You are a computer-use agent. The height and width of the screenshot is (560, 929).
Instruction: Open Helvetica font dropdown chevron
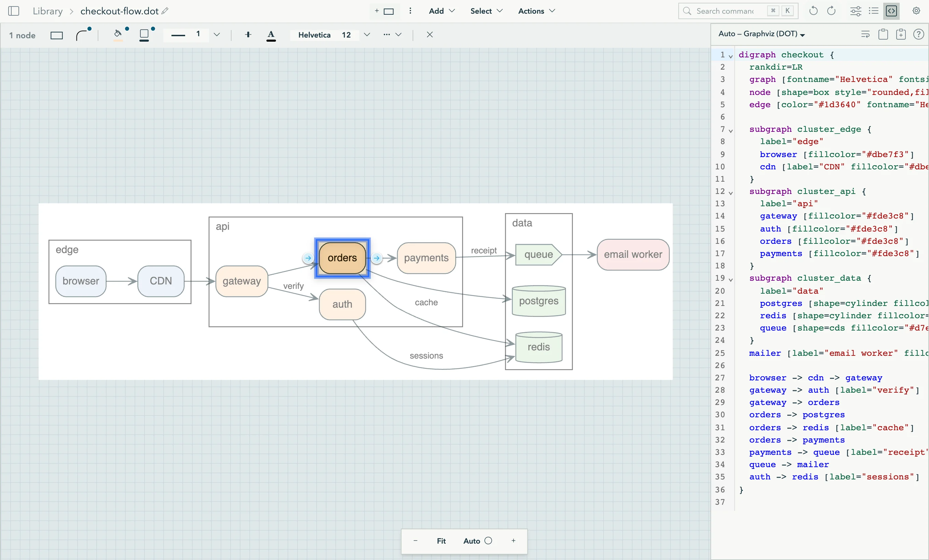(366, 35)
